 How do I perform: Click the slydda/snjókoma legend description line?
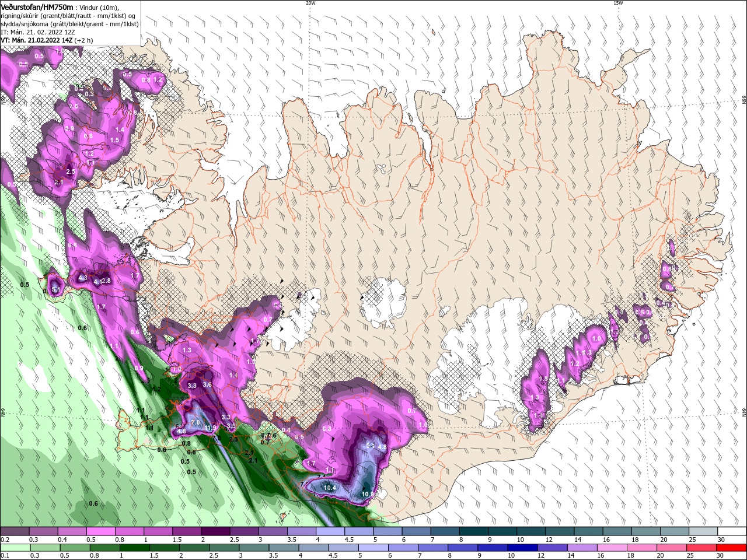[x=69, y=24]
